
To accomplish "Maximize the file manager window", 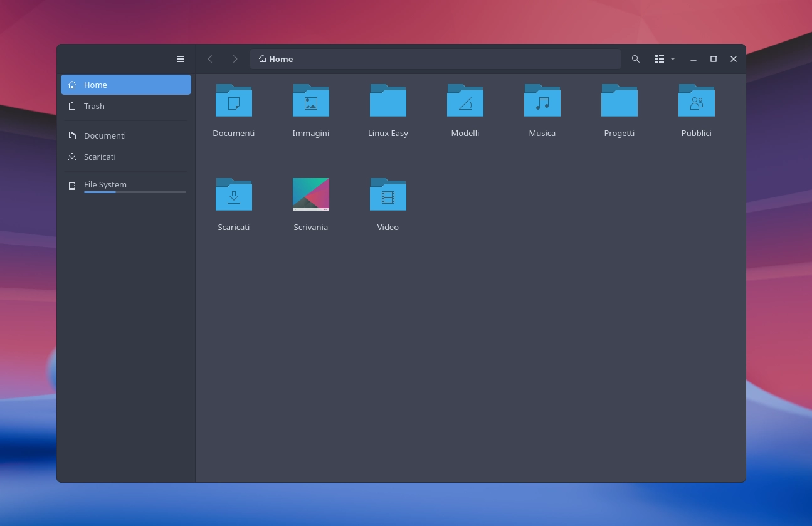I will point(714,59).
